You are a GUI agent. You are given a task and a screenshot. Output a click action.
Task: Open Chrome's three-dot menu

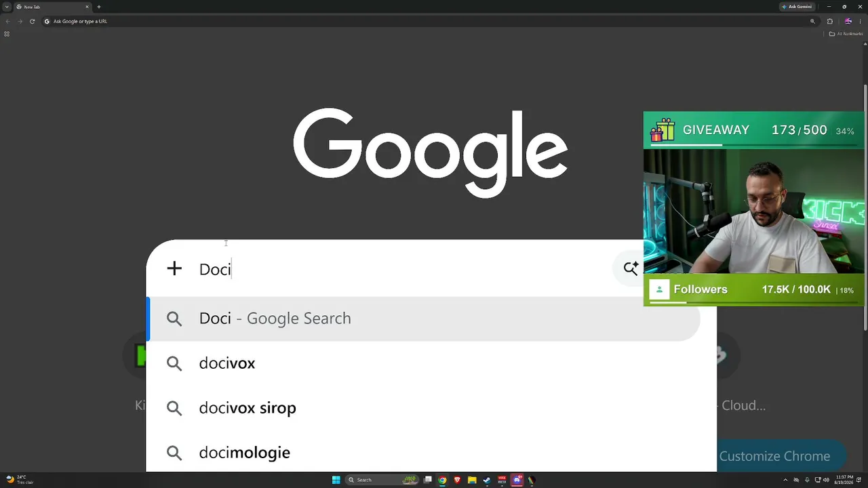click(860, 21)
